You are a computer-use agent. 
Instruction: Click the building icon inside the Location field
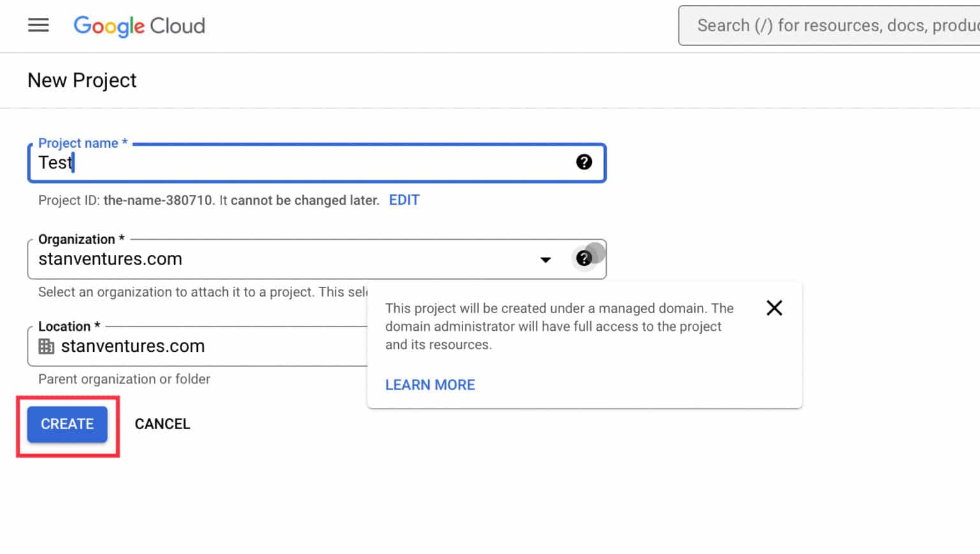coord(45,346)
